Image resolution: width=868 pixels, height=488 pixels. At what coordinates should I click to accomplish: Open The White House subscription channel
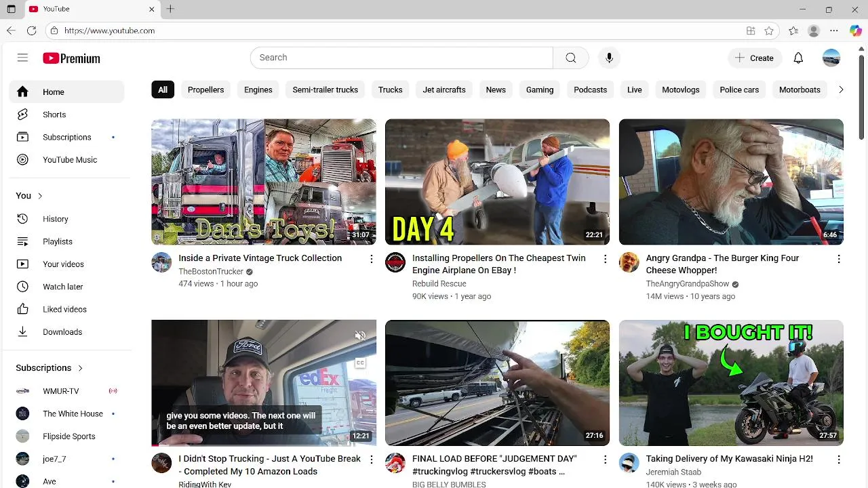click(x=66, y=413)
